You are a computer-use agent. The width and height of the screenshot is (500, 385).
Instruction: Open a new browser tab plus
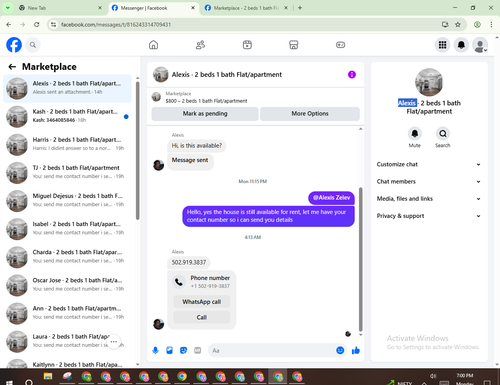(x=300, y=8)
